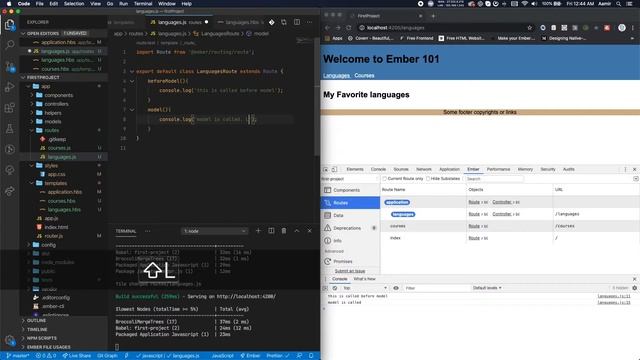
Task: Open the terminal selector dropdown 1: node
Action: click(x=215, y=231)
